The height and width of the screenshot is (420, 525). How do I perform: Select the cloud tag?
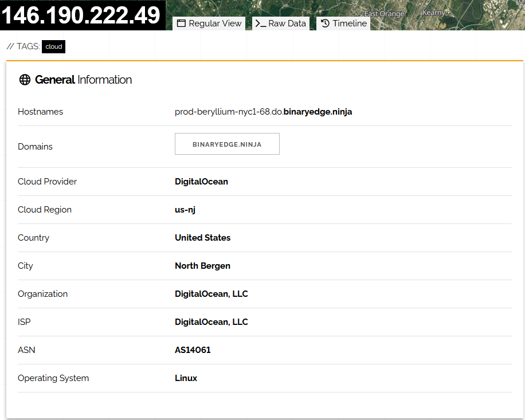tap(53, 46)
